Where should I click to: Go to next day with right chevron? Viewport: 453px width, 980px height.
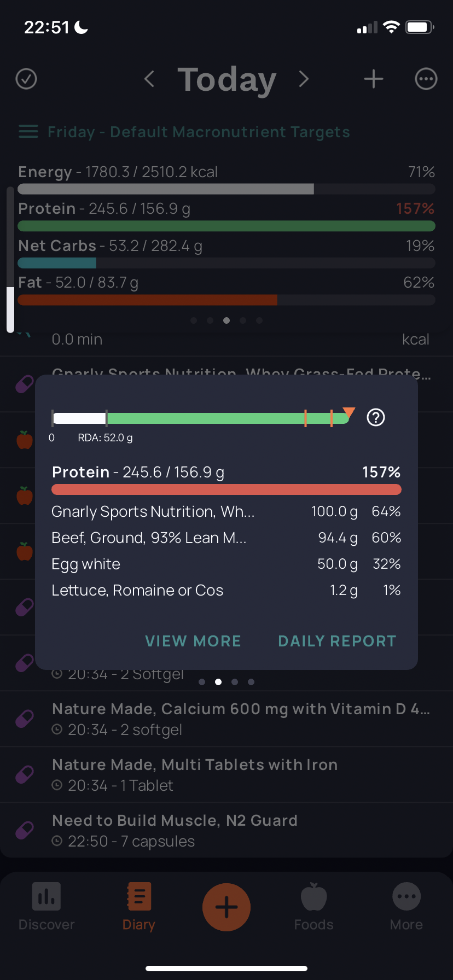[x=304, y=79]
